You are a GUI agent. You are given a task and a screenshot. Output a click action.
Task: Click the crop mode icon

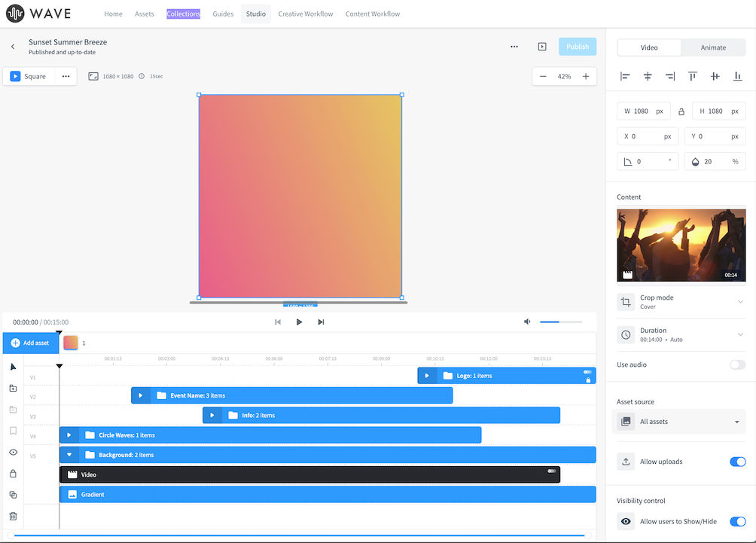tap(626, 302)
